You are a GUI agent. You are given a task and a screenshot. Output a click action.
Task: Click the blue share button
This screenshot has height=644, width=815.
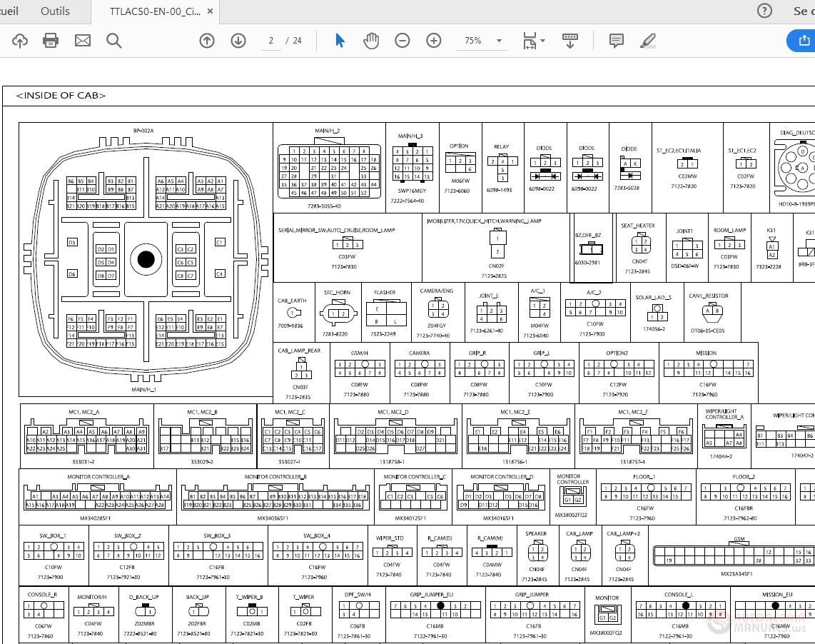pos(801,41)
